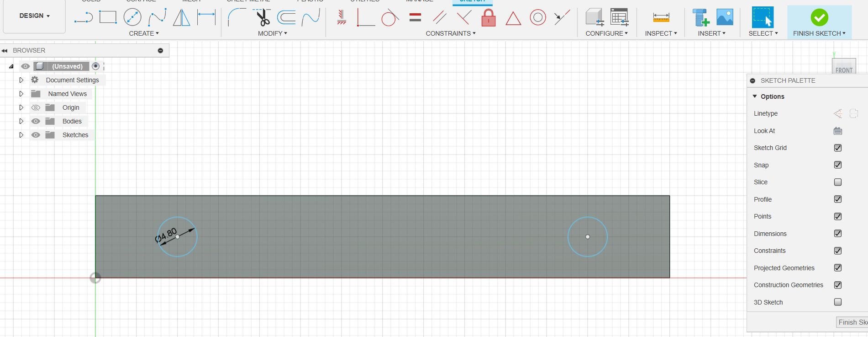
Task: Toggle visibility of the Unsaved component
Action: pyautogui.click(x=25, y=66)
